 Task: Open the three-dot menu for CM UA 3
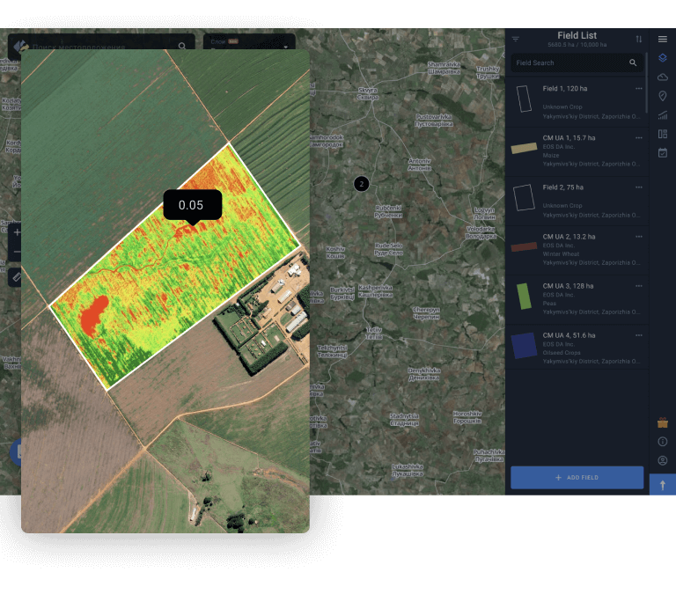point(639,286)
